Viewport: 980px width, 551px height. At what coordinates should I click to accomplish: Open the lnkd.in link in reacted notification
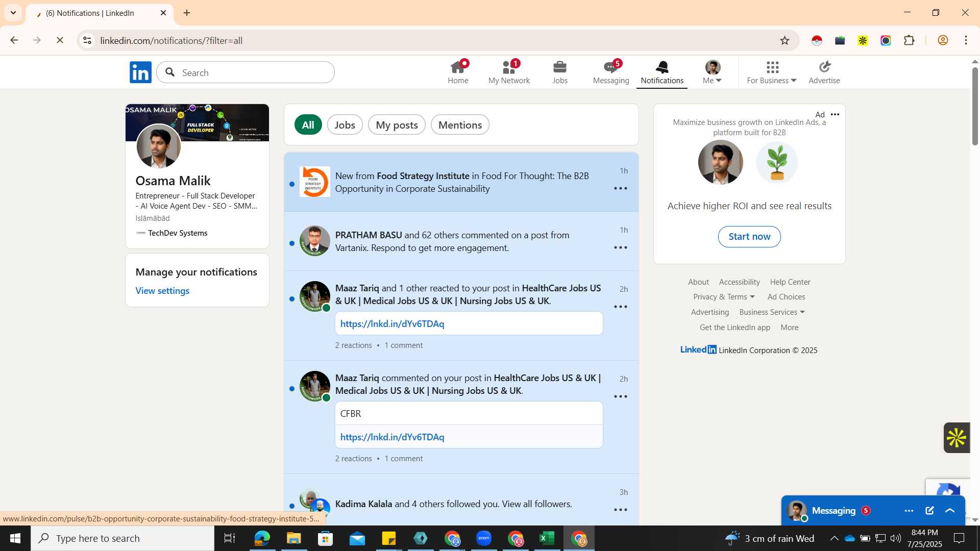[x=392, y=324]
